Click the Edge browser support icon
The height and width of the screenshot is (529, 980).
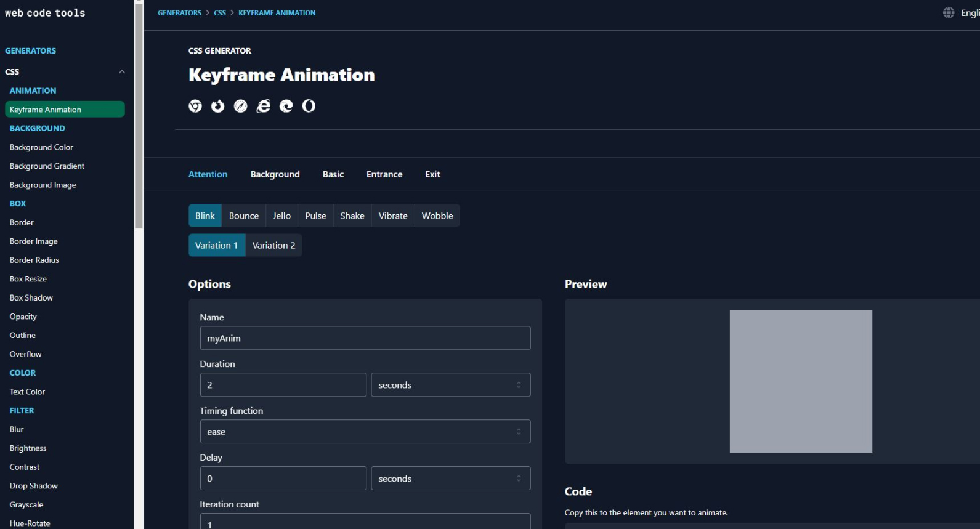286,106
